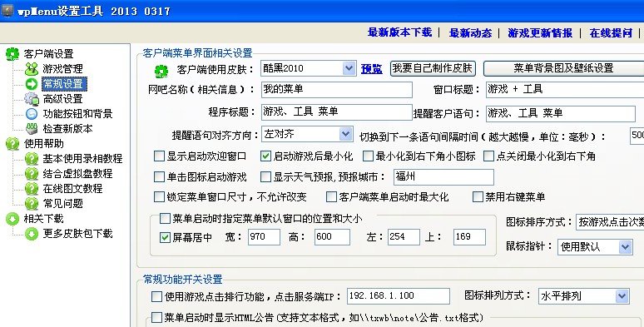Enable 显示天气预报 checkbox

click(265, 176)
